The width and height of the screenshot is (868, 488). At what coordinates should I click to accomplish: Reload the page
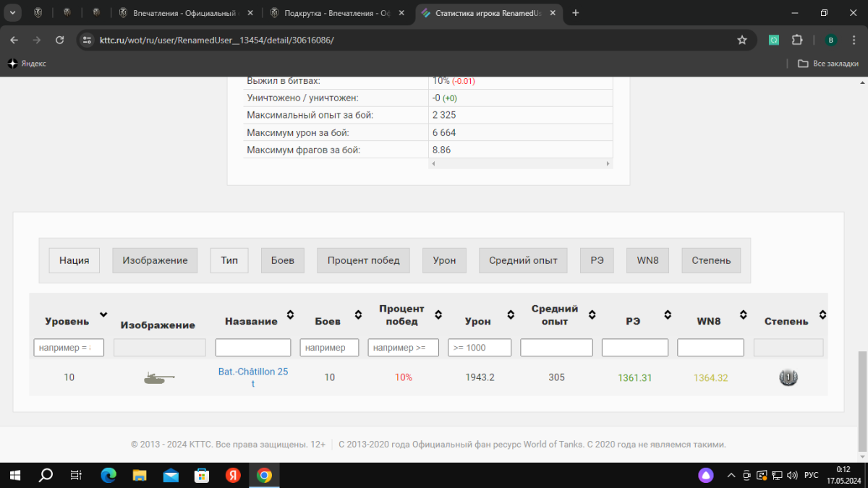tap(59, 40)
